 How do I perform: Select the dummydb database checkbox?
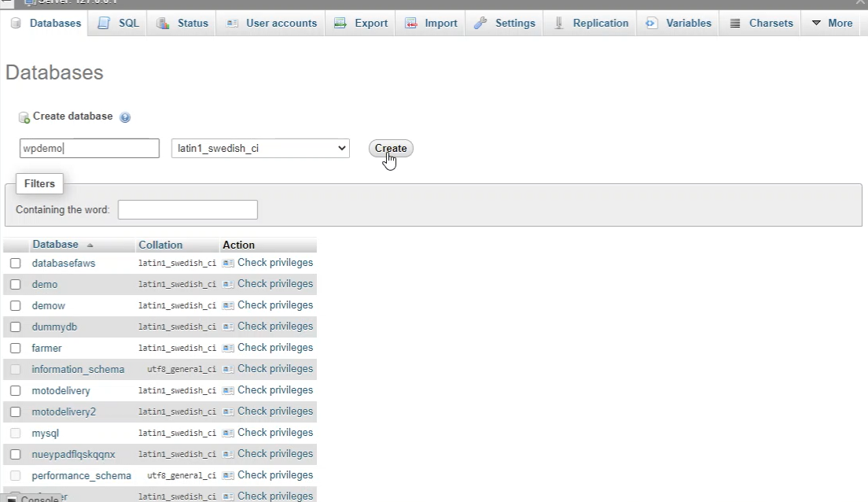[x=15, y=327]
